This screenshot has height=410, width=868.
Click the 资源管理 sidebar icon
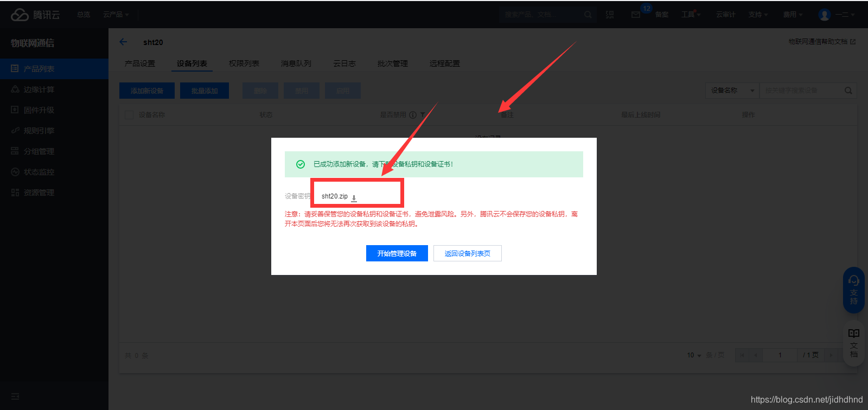tap(15, 193)
